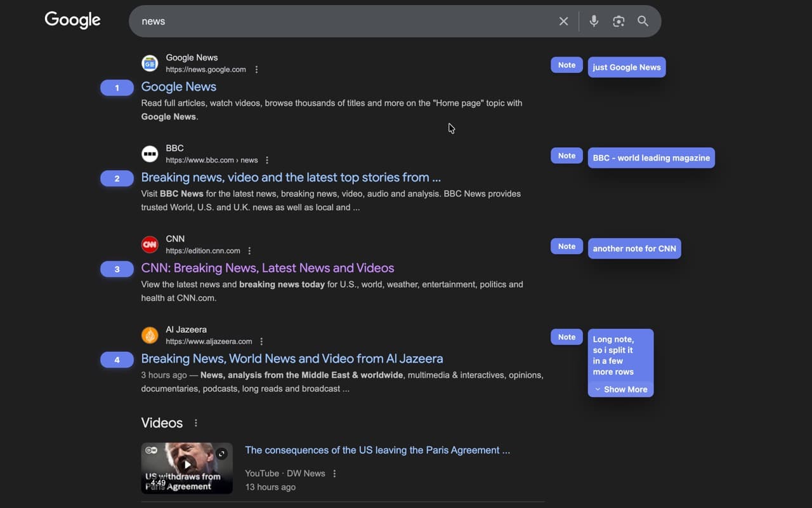812x508 pixels.
Task: Open CNN Breaking News result link
Action: click(x=267, y=268)
